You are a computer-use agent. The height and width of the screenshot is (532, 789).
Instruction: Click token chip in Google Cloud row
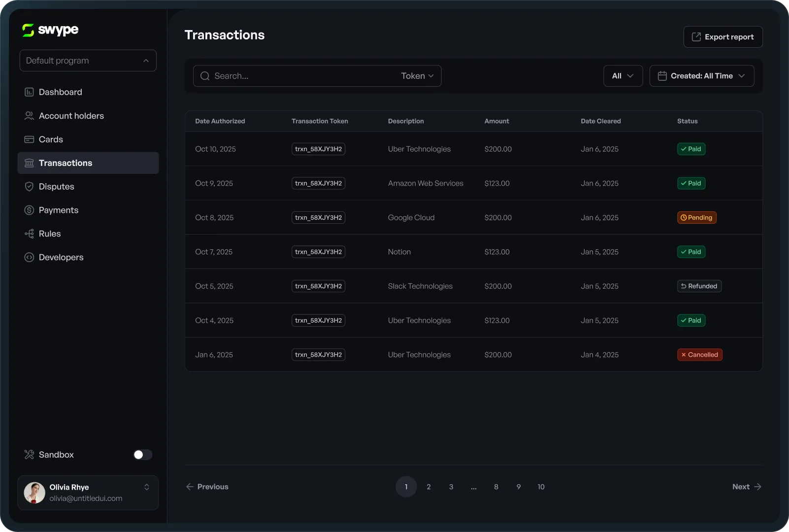point(319,218)
